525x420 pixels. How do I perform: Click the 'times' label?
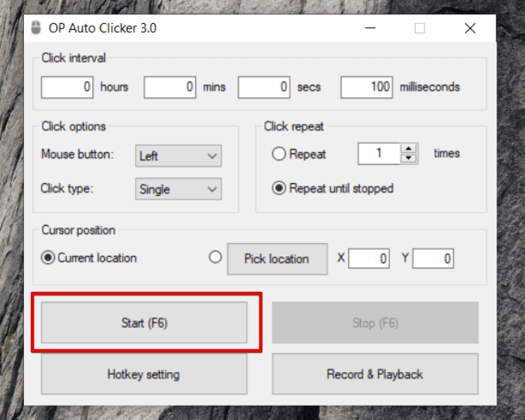447,154
